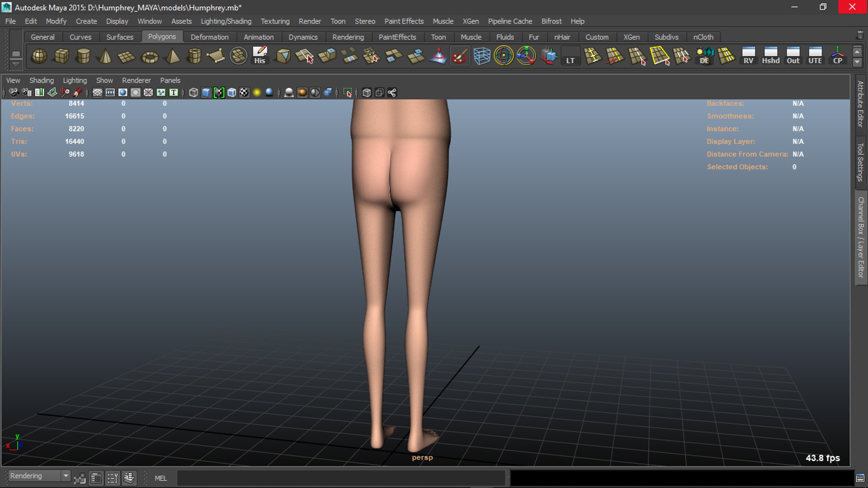Toggle use all lights yellow bulb

pyautogui.click(x=257, y=93)
